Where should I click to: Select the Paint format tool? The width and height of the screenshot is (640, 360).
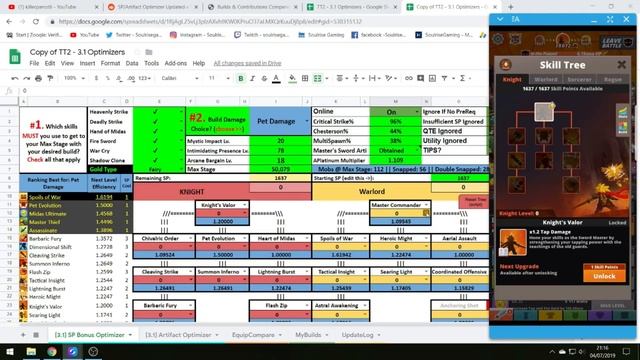[50, 78]
